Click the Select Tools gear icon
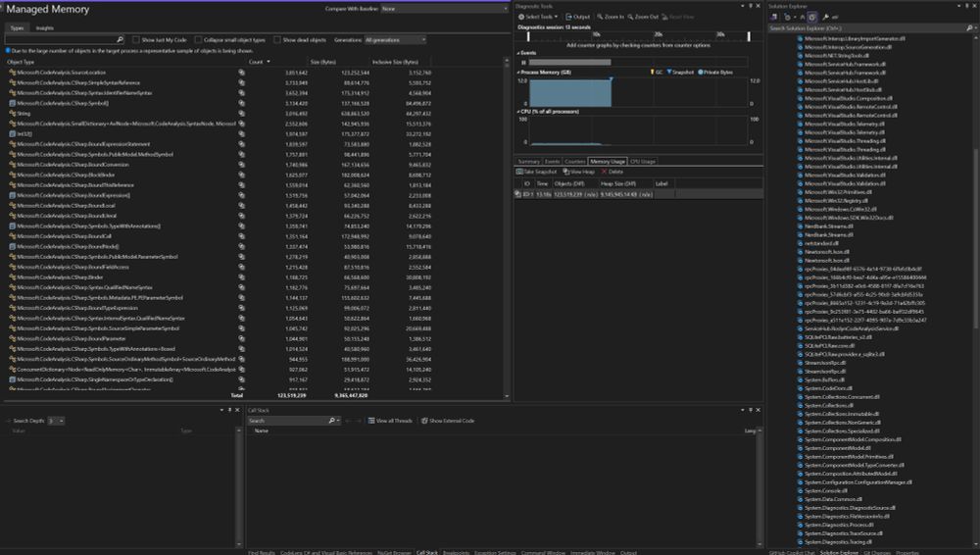The height and width of the screenshot is (555, 980). click(x=521, y=17)
